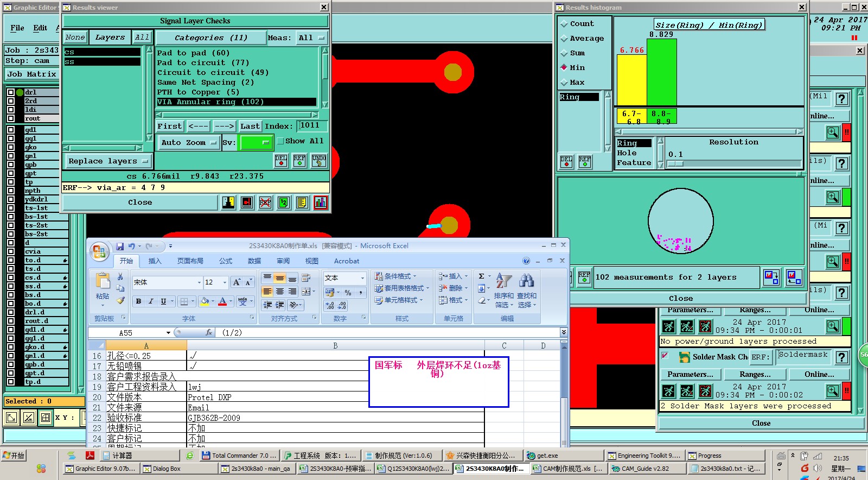Select the Count radio option in histogram
The image size is (868, 480).
(x=564, y=24)
